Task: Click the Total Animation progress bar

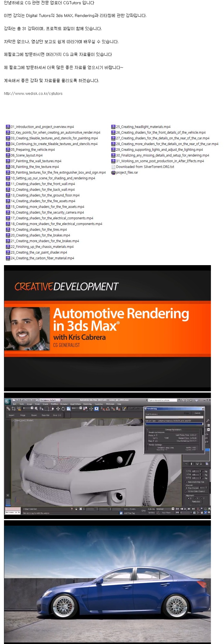Action: pos(174,417)
